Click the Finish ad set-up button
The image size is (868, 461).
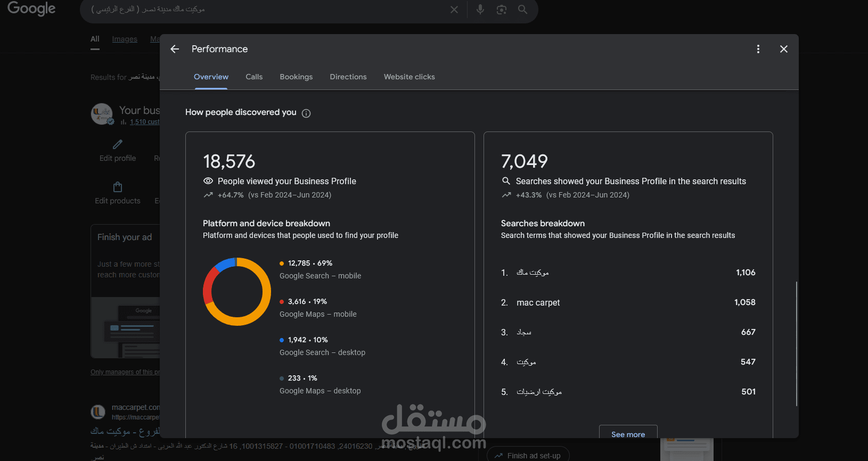528,455
